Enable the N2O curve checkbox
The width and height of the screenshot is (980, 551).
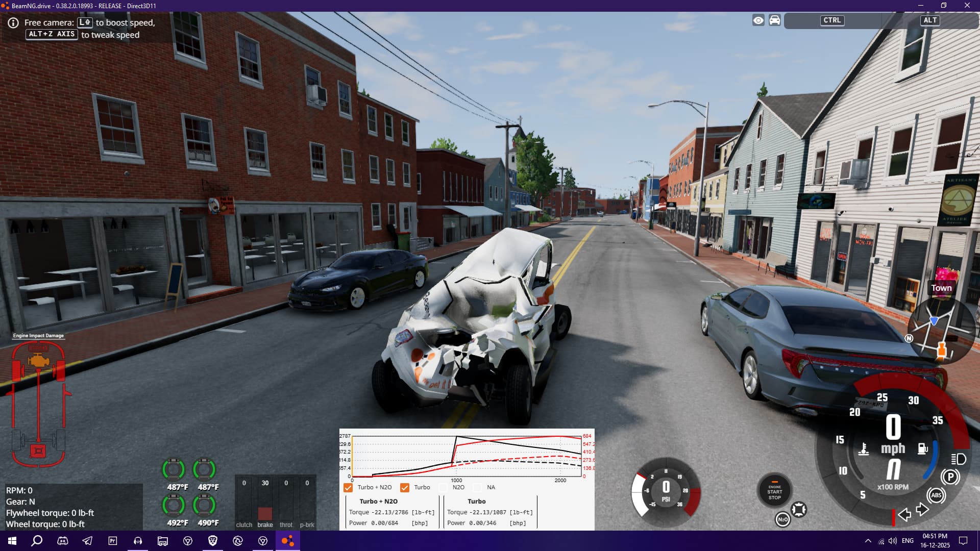pos(443,487)
